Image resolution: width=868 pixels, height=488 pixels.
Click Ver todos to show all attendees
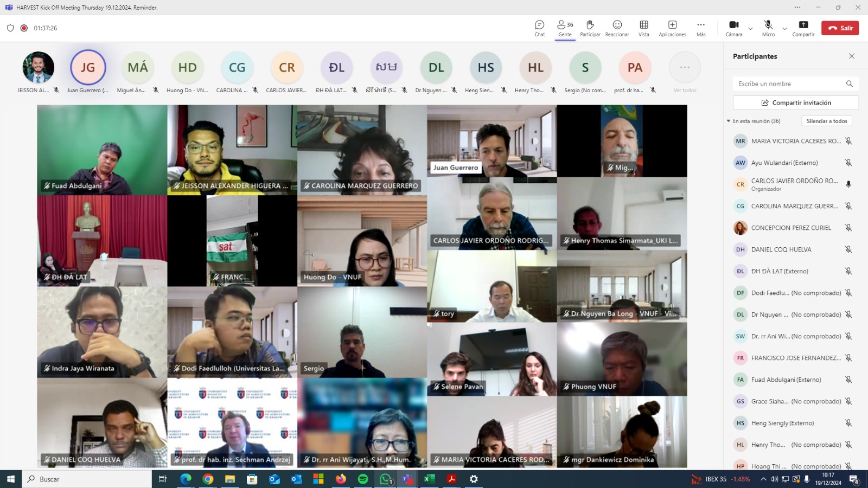coord(685,72)
